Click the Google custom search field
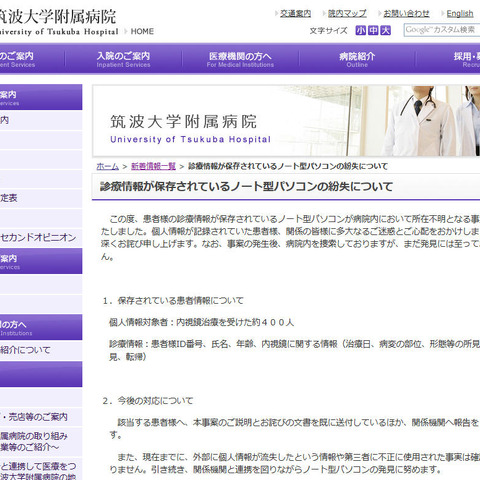 coord(442,30)
